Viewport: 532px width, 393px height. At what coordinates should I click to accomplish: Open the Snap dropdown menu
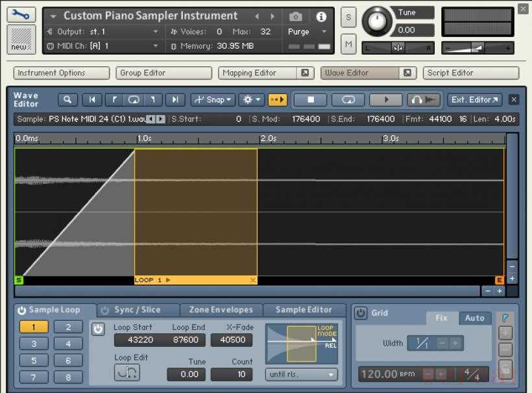(x=213, y=100)
